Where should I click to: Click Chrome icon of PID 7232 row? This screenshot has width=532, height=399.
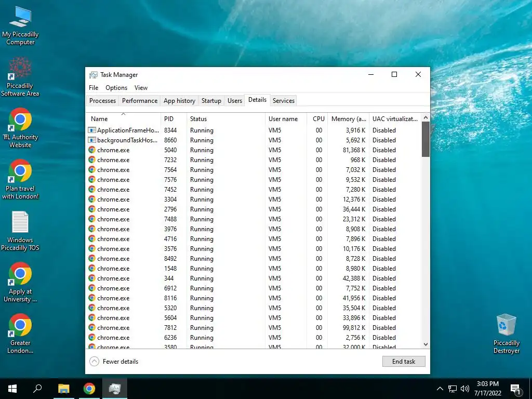(x=91, y=160)
